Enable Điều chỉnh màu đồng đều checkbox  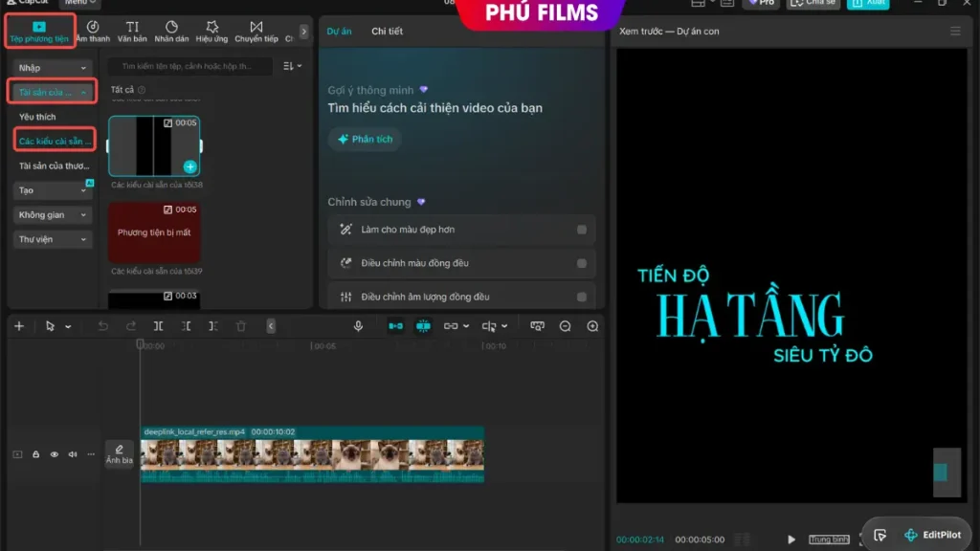(582, 263)
